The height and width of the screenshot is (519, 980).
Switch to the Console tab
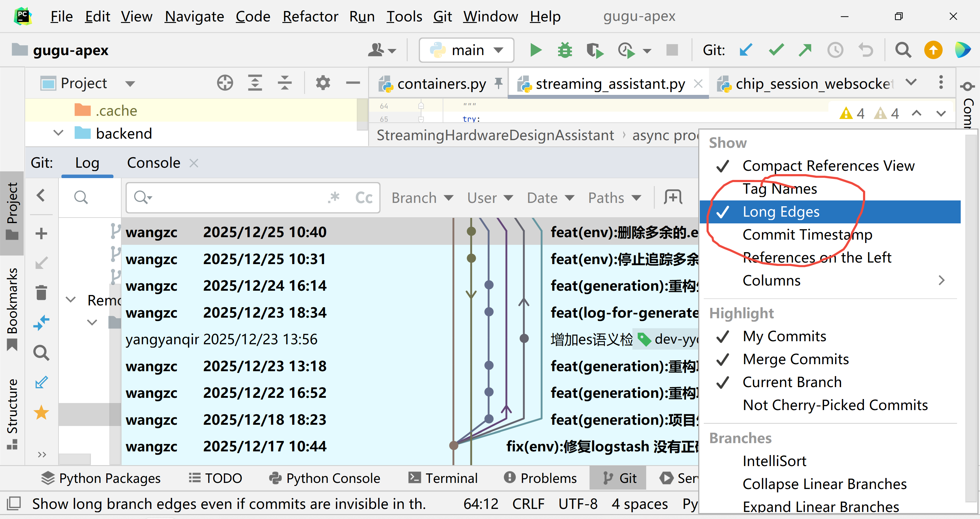[x=153, y=163]
